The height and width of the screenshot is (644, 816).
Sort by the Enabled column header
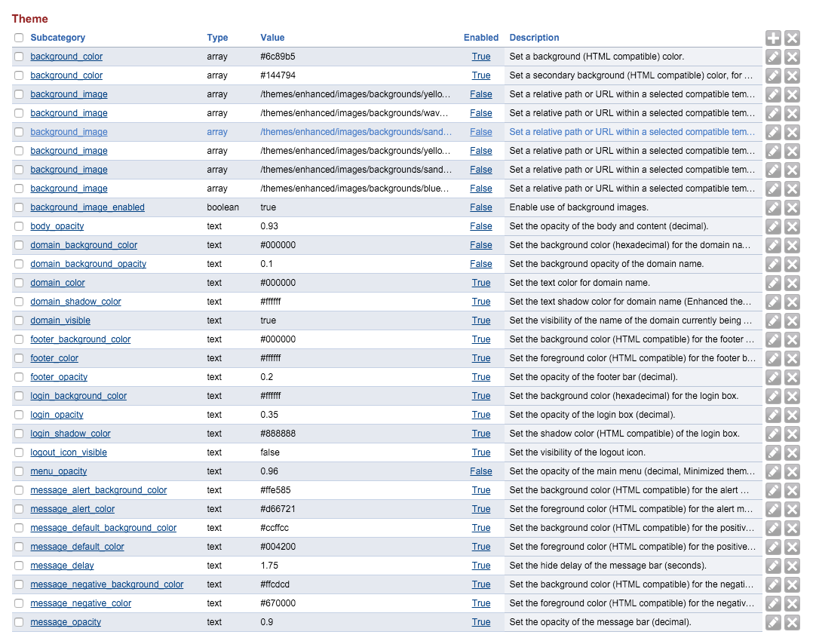click(x=481, y=38)
